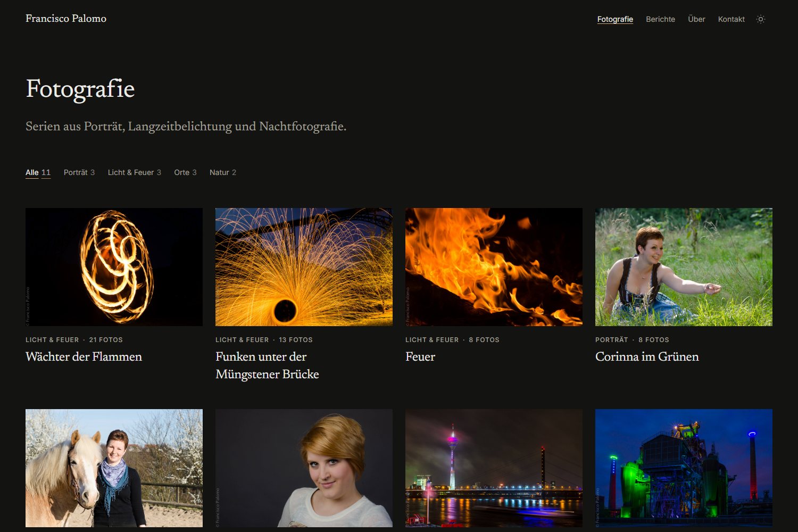Click the Feuer gallery title
The height and width of the screenshot is (532, 798).
pyautogui.click(x=420, y=356)
